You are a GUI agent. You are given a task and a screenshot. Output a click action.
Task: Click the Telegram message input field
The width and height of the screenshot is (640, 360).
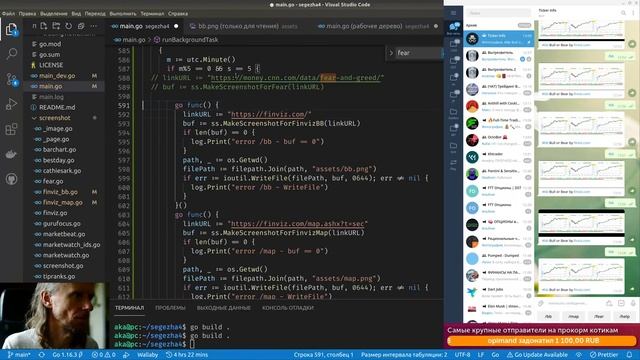coord(575,303)
